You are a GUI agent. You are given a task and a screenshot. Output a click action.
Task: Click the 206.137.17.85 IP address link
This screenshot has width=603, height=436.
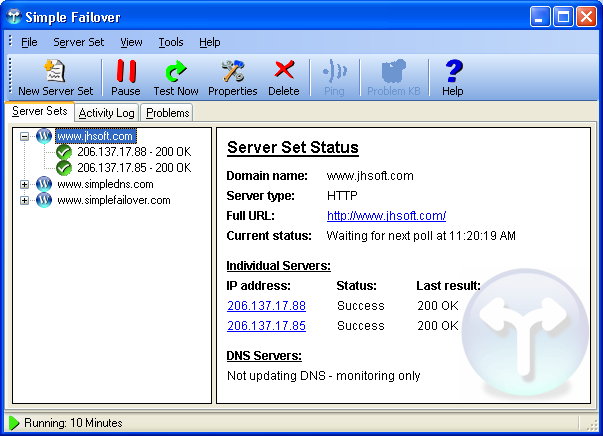pyautogui.click(x=266, y=326)
